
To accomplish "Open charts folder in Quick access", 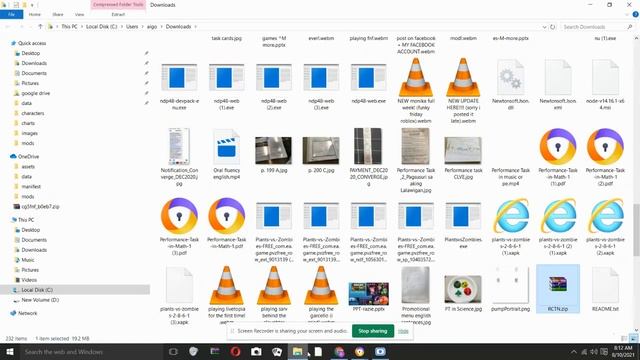I will pyautogui.click(x=28, y=123).
